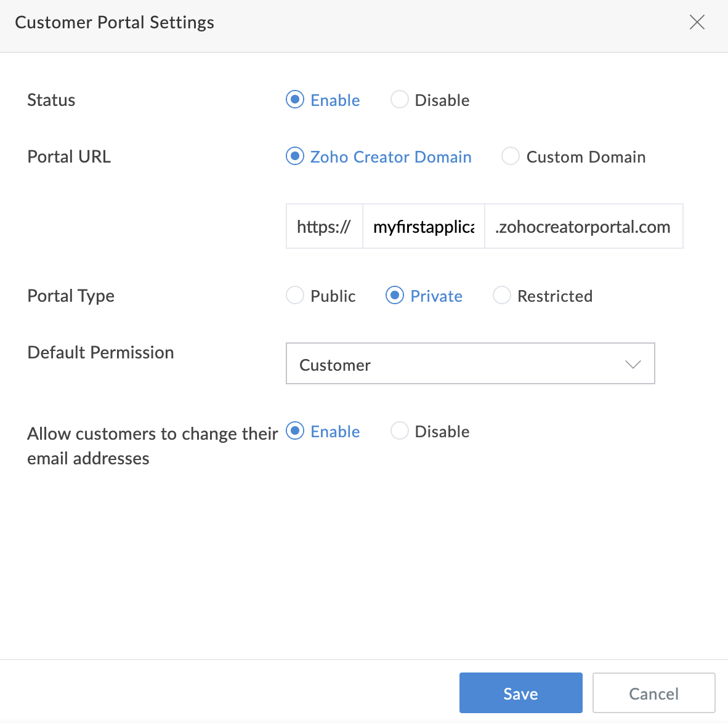Viewport: 728px width, 723px height.
Task: Close the Customer Portal Settings dialog
Action: click(697, 22)
